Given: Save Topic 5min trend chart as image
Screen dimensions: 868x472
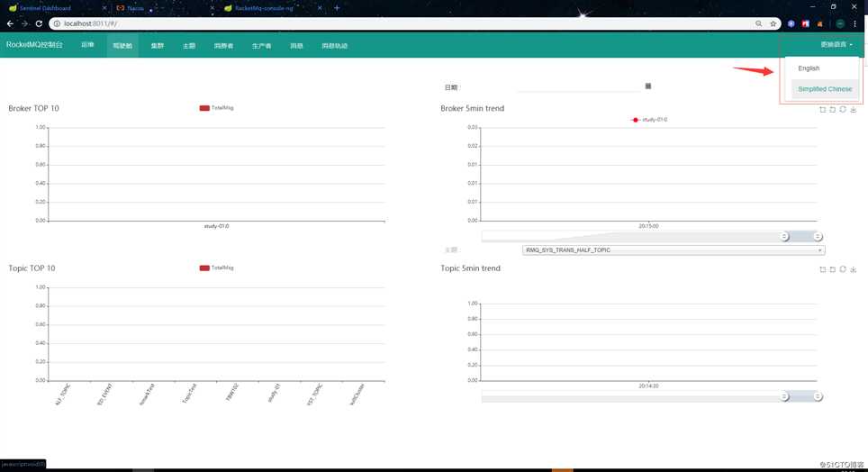Looking at the screenshot, I should click(x=853, y=269).
